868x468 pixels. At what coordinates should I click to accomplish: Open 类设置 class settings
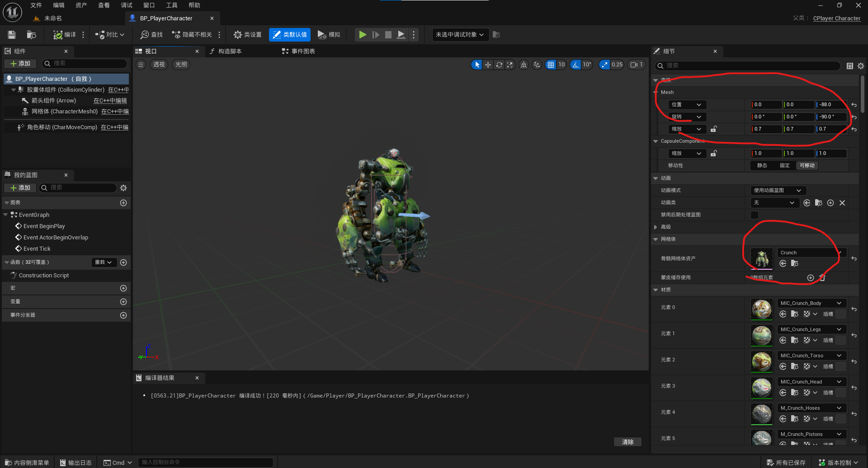[x=247, y=35]
